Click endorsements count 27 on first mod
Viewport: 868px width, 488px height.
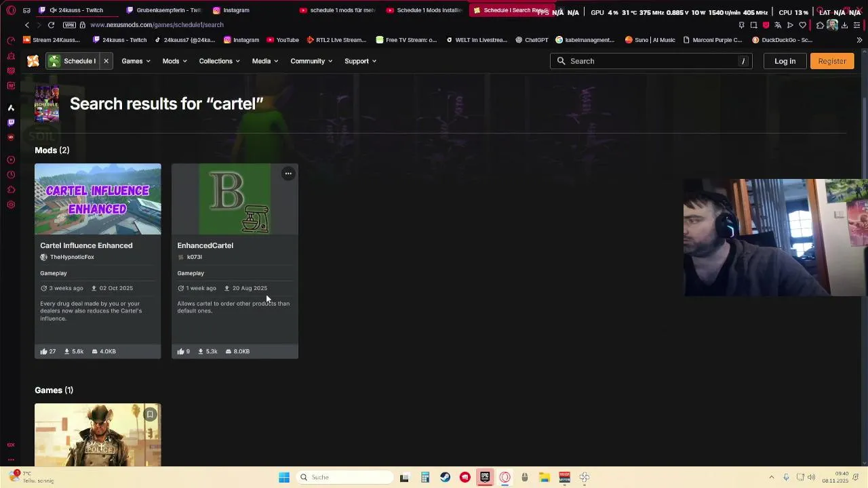[48, 351]
